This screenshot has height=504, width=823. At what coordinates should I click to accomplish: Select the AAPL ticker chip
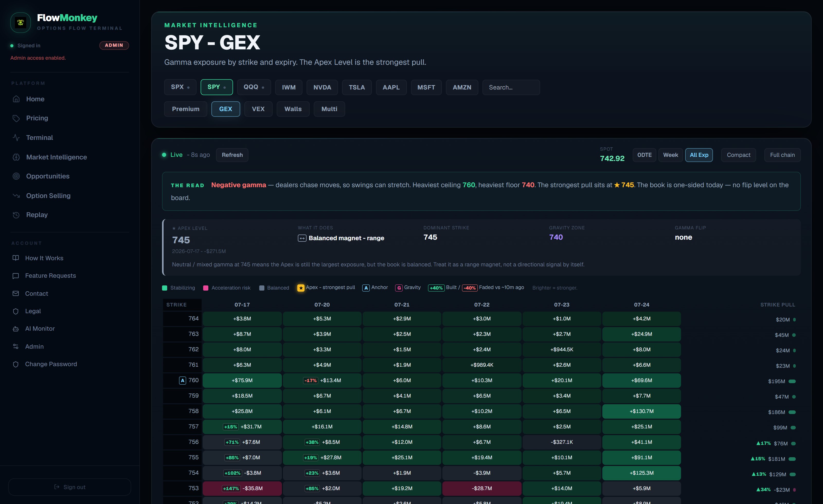(391, 87)
